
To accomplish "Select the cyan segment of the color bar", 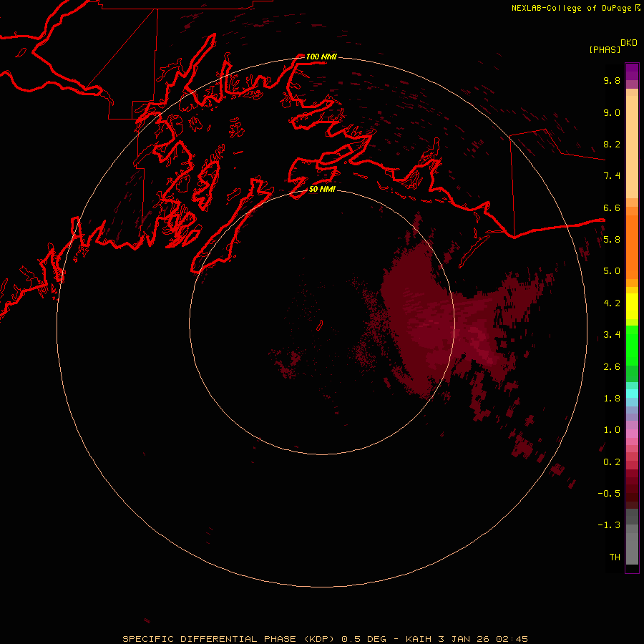I will (632, 394).
